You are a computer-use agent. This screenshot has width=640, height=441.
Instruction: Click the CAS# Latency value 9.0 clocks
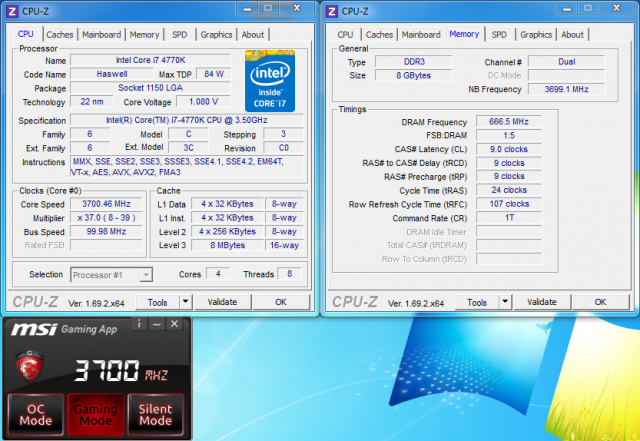point(509,149)
